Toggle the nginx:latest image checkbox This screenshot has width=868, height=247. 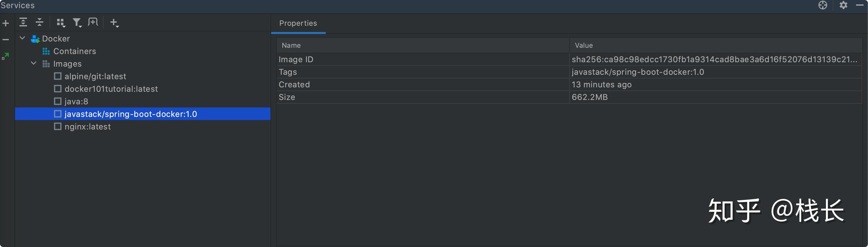point(58,127)
